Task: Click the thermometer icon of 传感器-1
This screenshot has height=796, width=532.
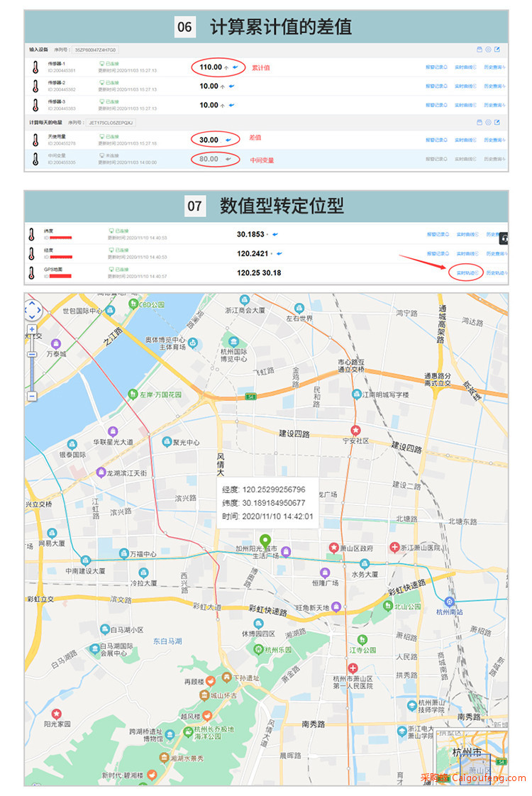Action: pyautogui.click(x=35, y=67)
